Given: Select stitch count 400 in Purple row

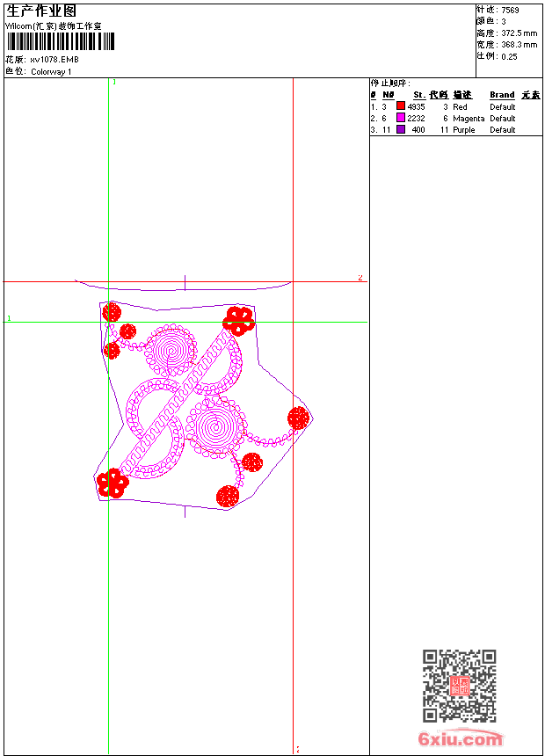Looking at the screenshot, I should pyautogui.click(x=418, y=130).
